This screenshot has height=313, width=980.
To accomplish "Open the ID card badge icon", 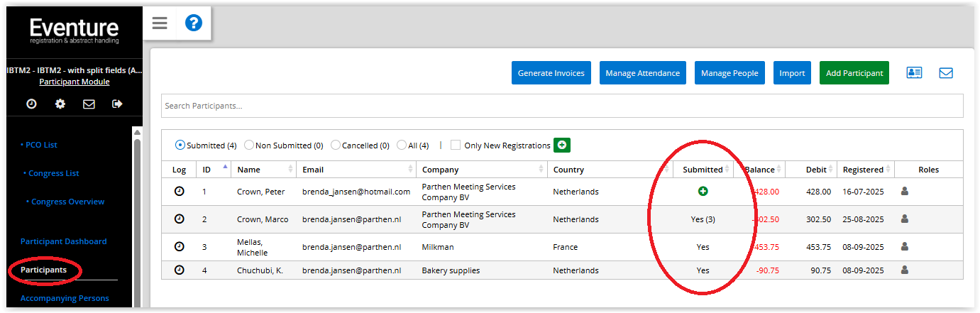I will coord(914,73).
